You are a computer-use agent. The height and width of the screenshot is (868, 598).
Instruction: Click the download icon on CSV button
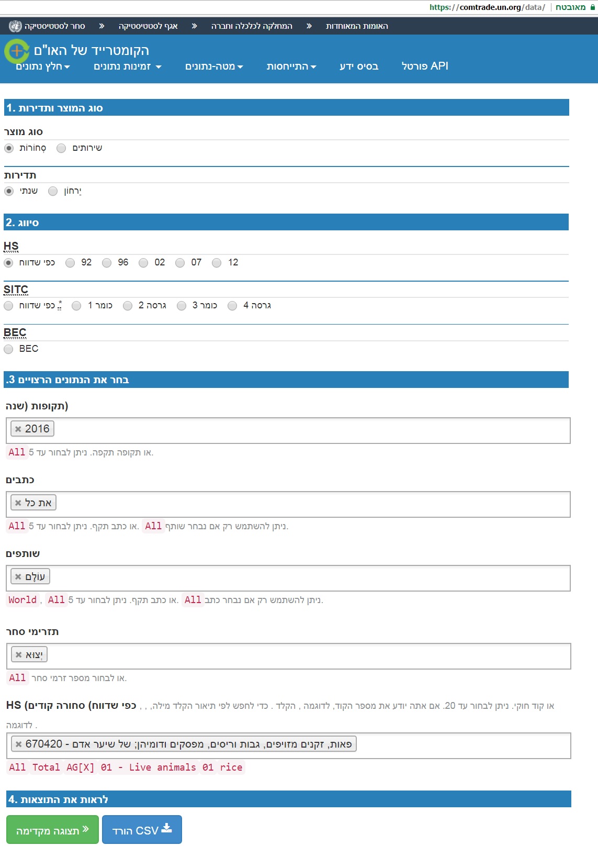tap(166, 828)
